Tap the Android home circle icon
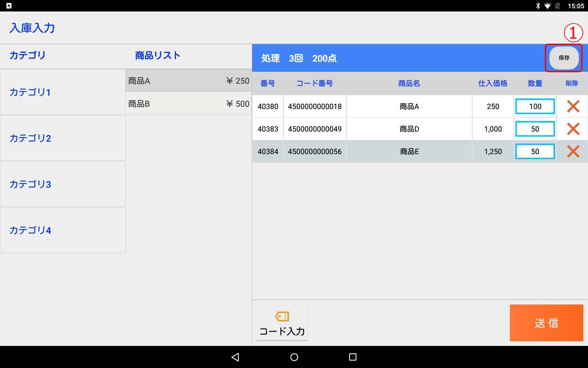The image size is (588, 368). [294, 357]
